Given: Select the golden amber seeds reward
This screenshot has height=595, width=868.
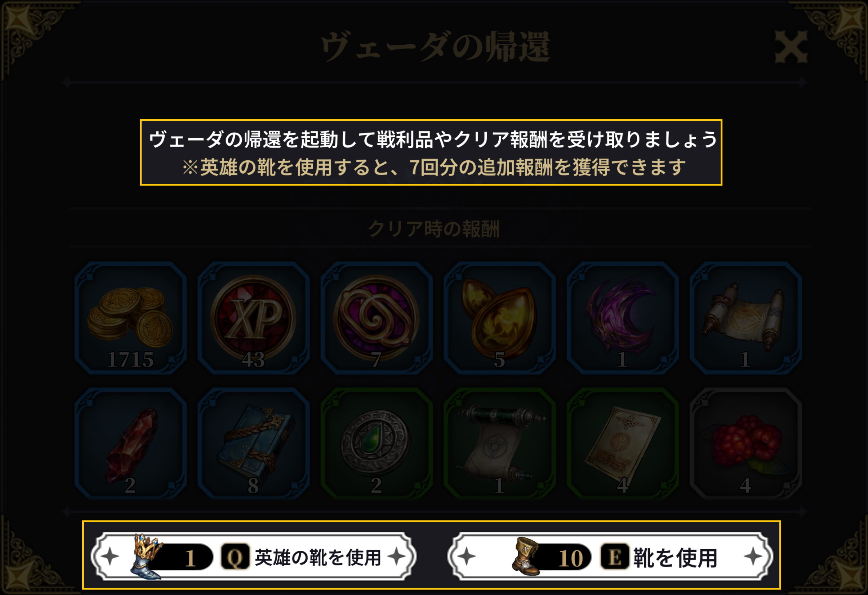Looking at the screenshot, I should click(x=499, y=318).
